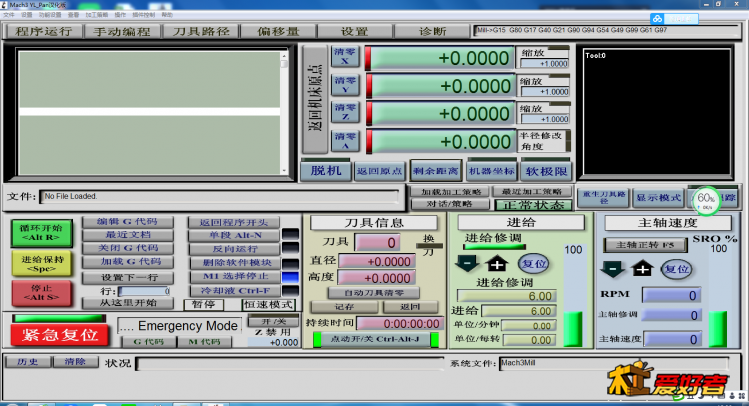Toggle 点动开/关 Ctrl-Alt-J jog mode

[x=375, y=339]
